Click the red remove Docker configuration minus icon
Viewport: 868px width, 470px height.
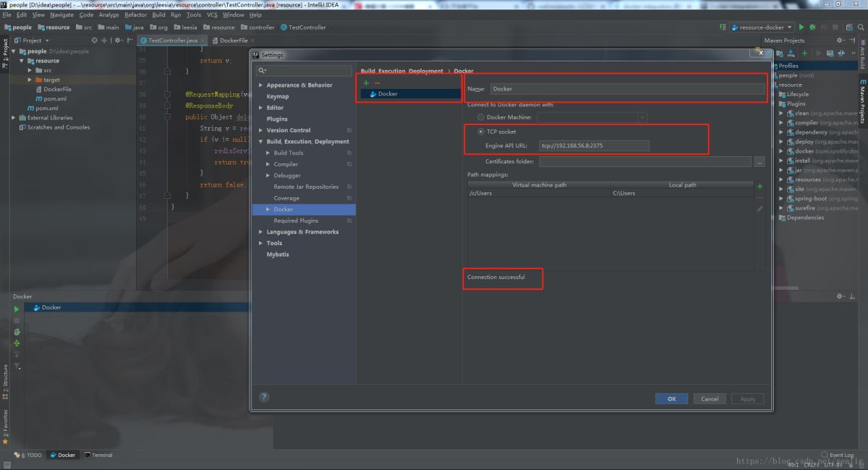pos(377,83)
